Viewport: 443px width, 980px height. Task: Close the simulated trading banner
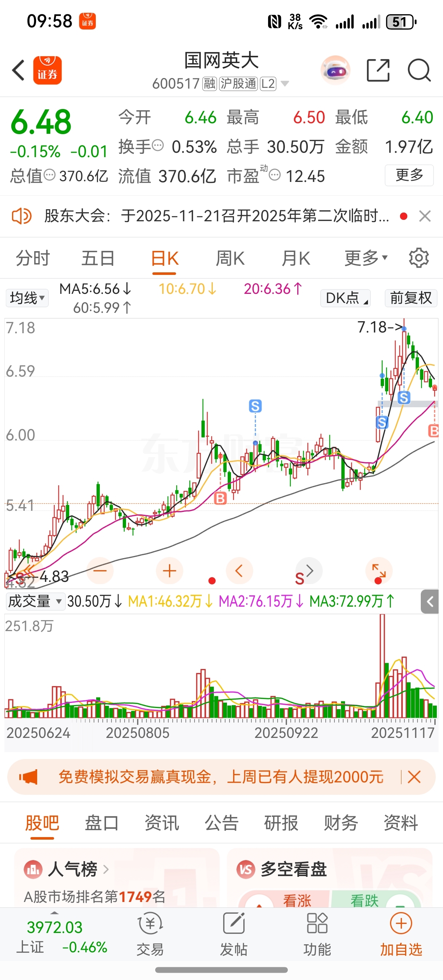coord(414,777)
